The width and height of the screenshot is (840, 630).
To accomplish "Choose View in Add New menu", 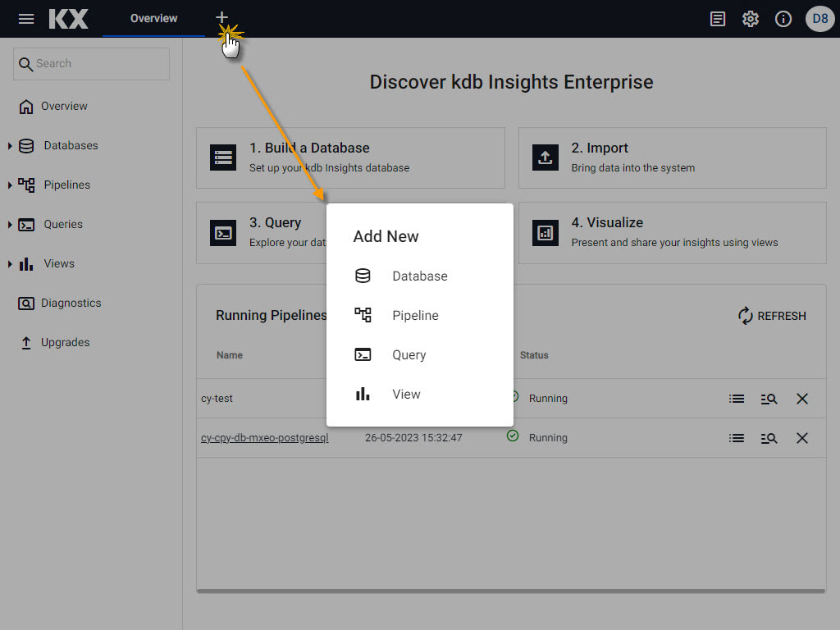I will pos(419,395).
